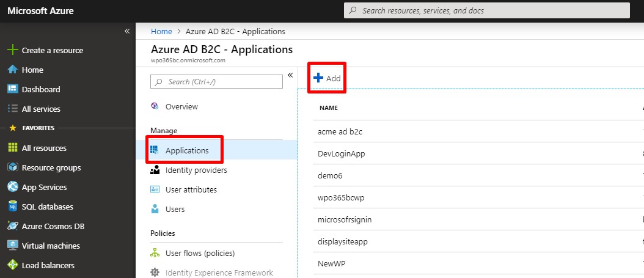Screen dimensions: 644x278
Task: Click the blue plus icon next to Add
Action: pos(318,78)
